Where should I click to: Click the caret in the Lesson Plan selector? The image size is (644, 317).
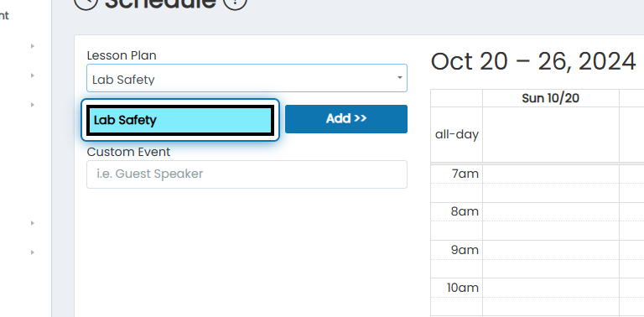click(x=400, y=78)
